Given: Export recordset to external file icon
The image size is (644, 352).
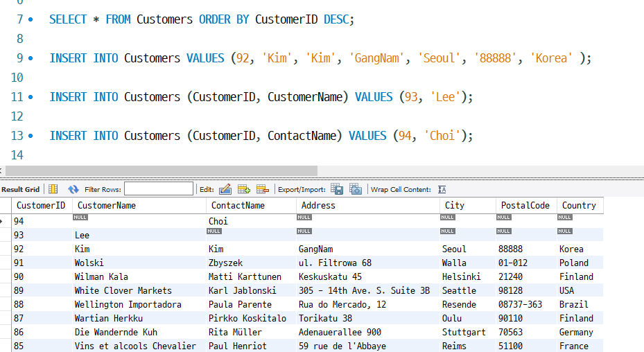Looking at the screenshot, I should [337, 189].
